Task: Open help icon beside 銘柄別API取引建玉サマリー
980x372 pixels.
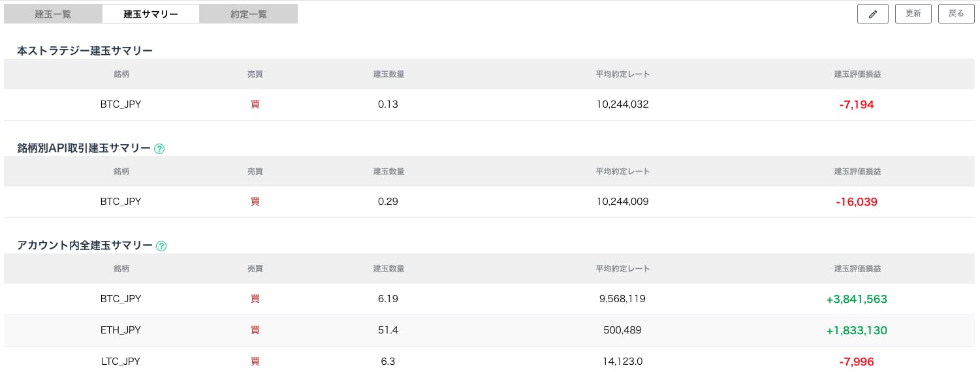Action: pos(159,149)
